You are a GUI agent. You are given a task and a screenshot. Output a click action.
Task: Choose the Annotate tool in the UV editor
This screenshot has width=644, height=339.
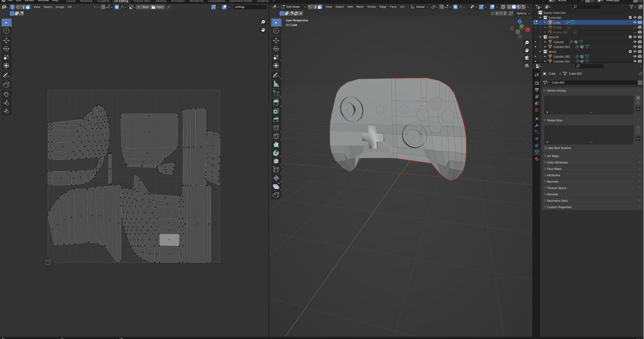(6, 75)
